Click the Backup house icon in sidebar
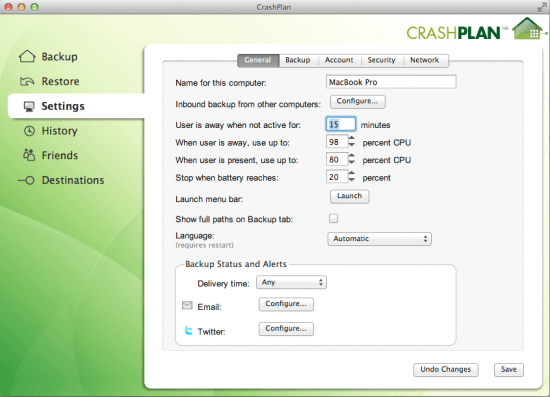Screen dimensions: 550x397 27,56
